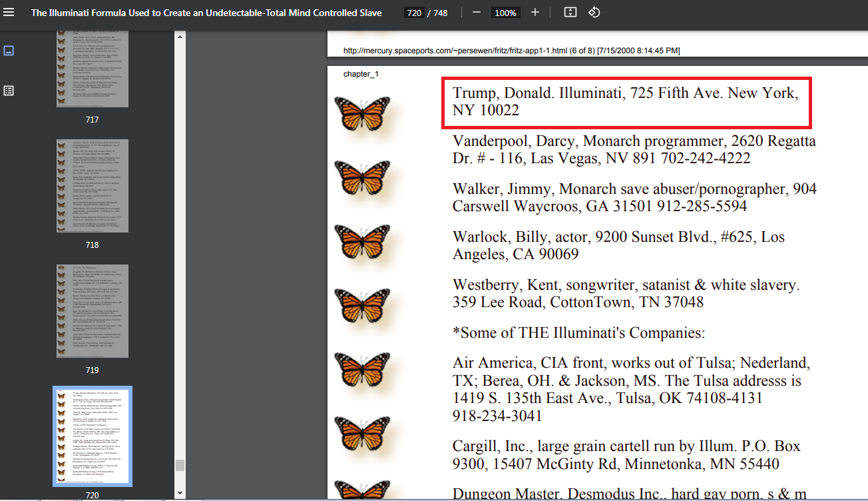Click thumbnail label 717

(92, 119)
